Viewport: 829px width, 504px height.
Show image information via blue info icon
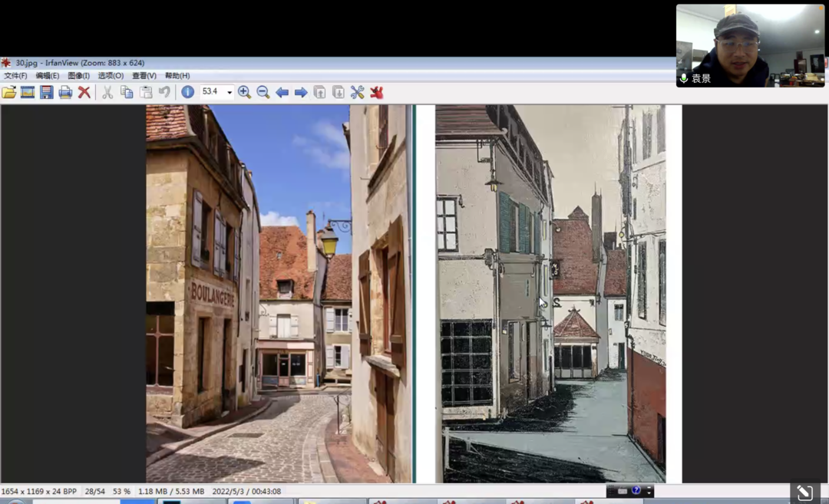[187, 92]
